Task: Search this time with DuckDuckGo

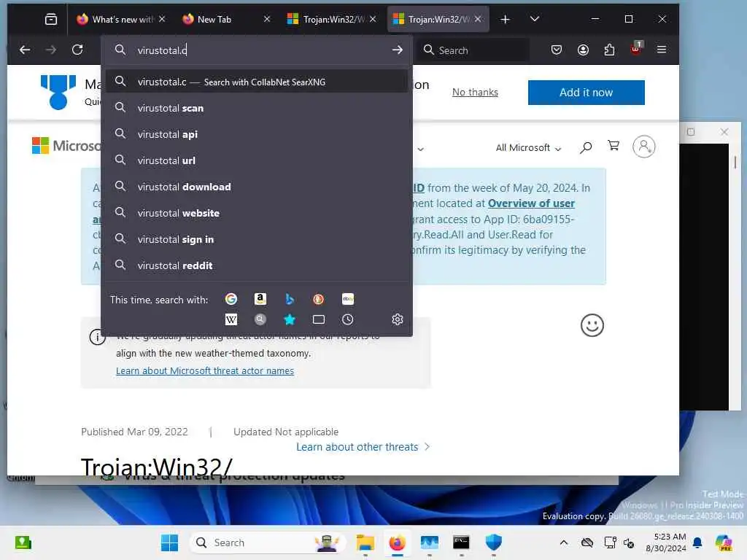Action: [x=318, y=299]
